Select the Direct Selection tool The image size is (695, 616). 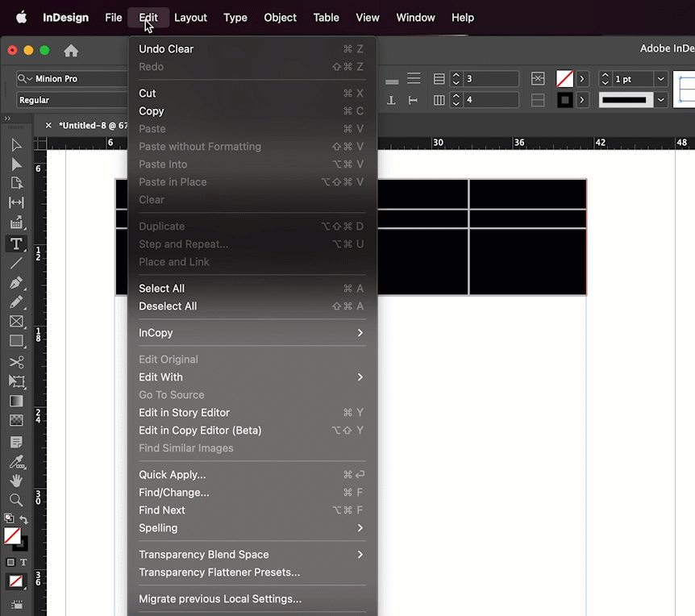pyautogui.click(x=16, y=164)
